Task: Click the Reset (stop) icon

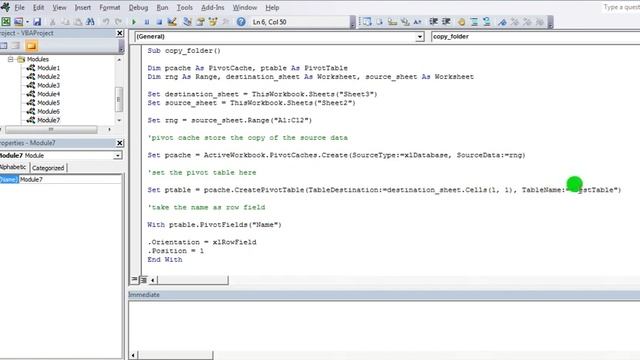Action: (159, 22)
